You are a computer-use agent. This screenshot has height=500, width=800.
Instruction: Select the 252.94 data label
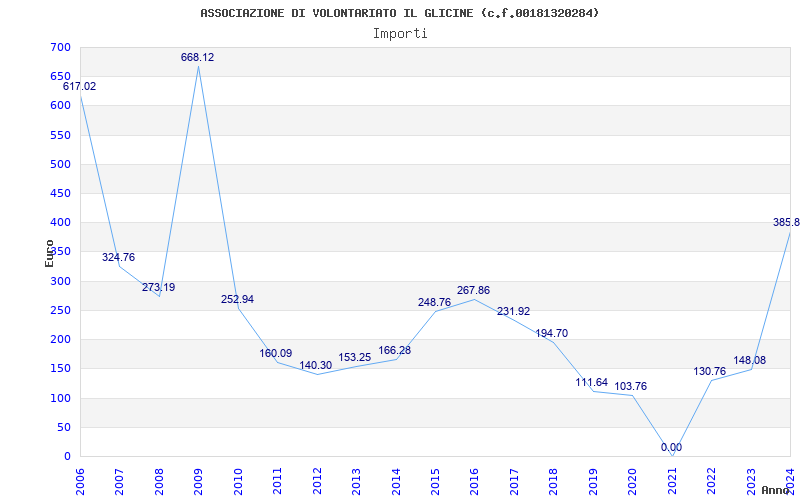(237, 299)
